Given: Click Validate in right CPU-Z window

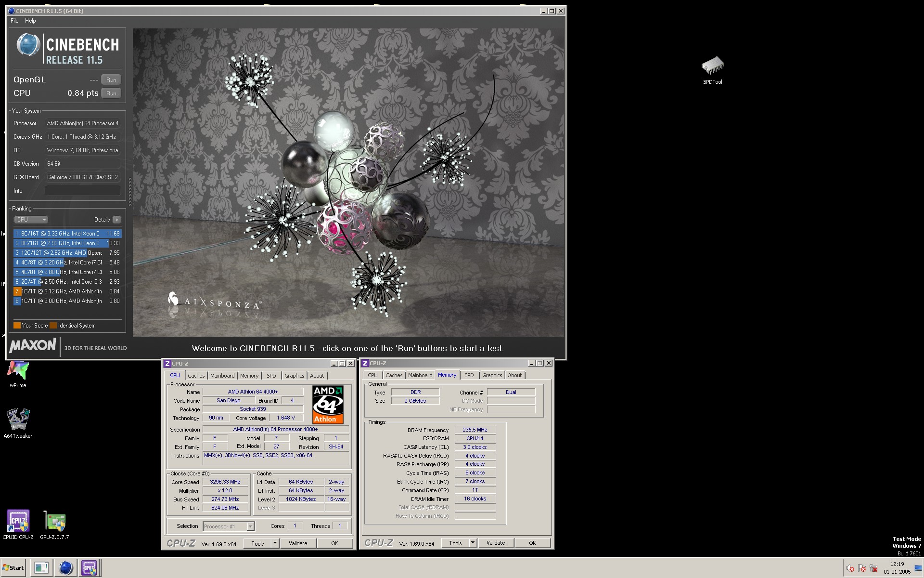Looking at the screenshot, I should pos(496,543).
